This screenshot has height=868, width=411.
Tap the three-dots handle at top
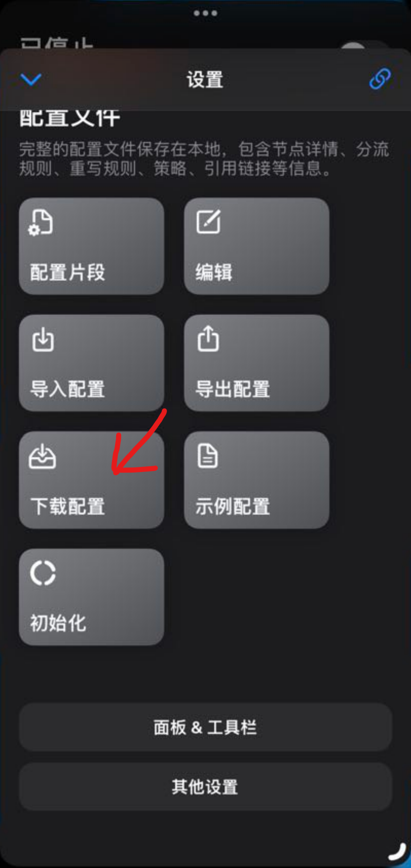206,13
